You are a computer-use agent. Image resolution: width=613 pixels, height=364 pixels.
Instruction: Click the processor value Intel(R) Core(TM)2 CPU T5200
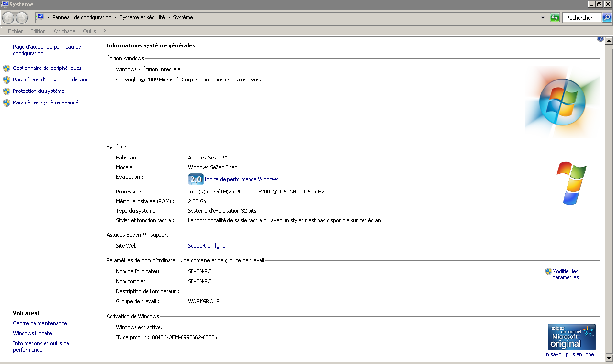[256, 192]
